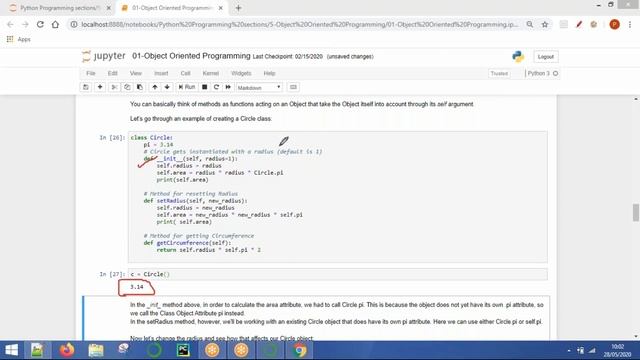
Task: Click the In [26] cell prompt
Action: point(112,138)
